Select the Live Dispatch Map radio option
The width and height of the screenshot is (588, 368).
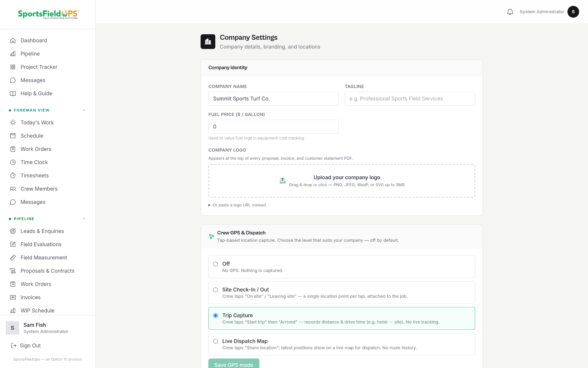pos(216,341)
